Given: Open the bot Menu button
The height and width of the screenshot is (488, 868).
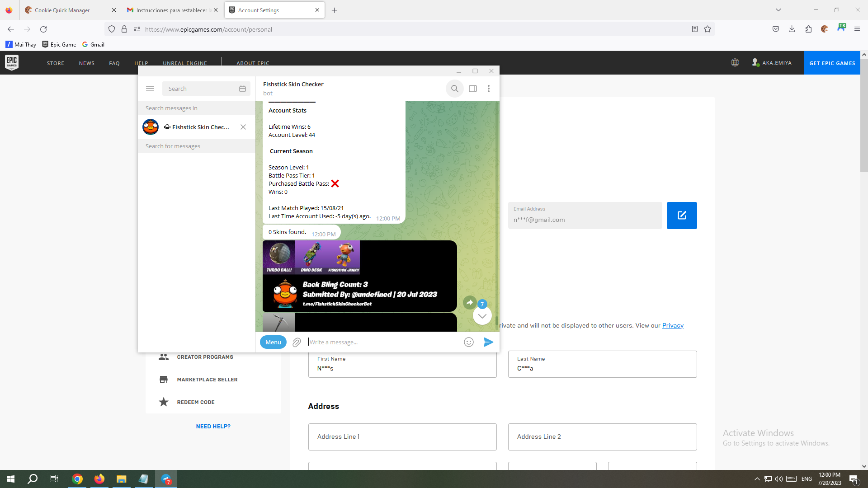Looking at the screenshot, I should click(273, 342).
